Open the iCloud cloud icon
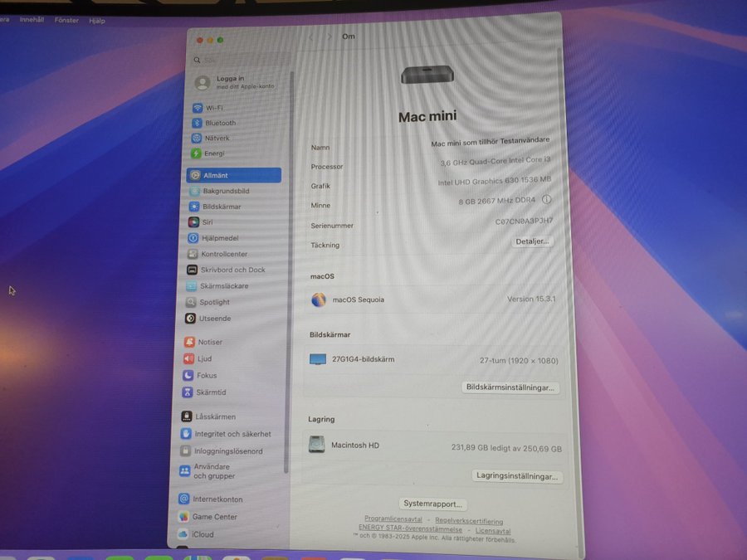 tap(183, 534)
